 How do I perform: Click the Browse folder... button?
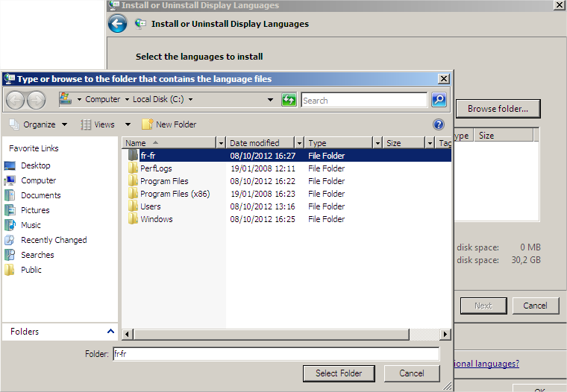click(498, 109)
